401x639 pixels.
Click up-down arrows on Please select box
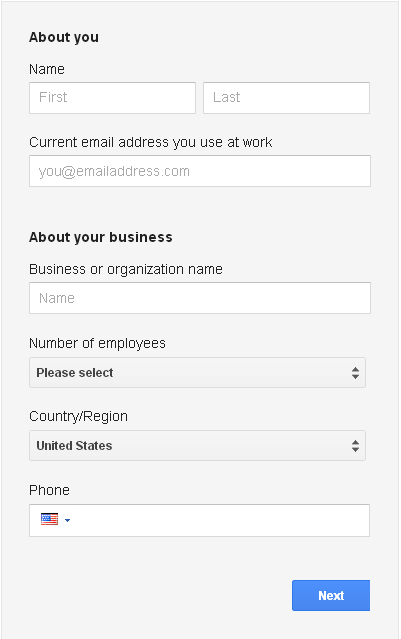point(355,372)
